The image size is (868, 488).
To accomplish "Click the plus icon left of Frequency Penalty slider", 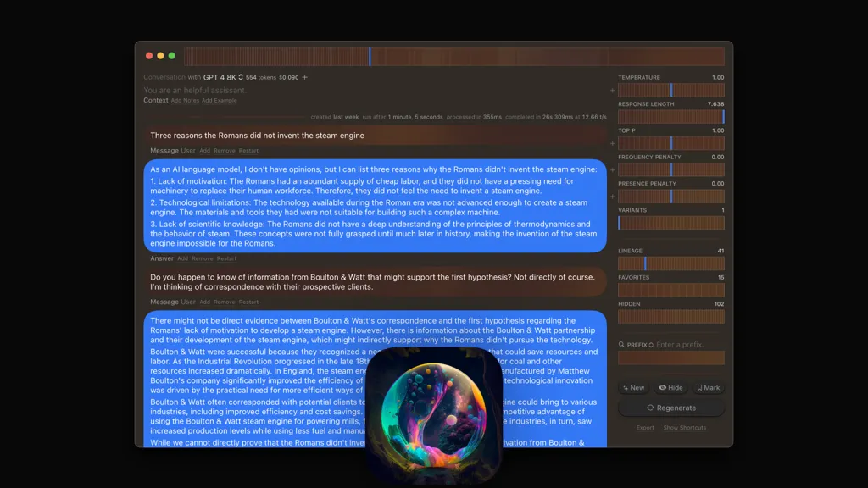I will (612, 169).
